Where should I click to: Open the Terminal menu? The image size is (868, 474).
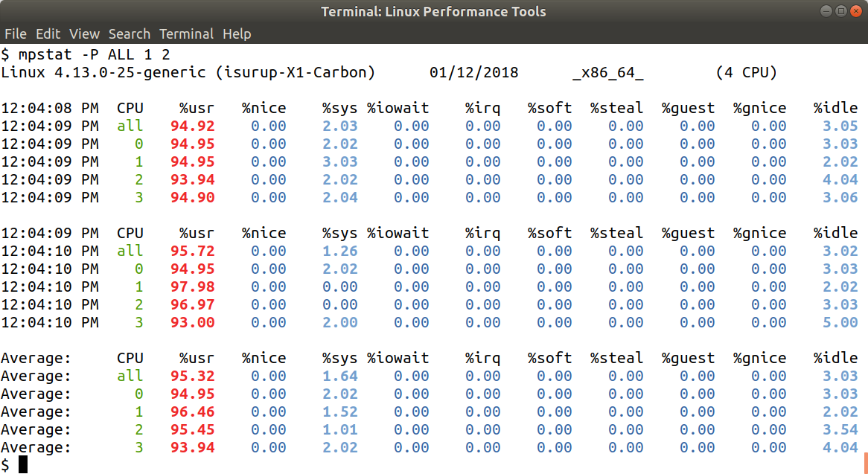(186, 33)
